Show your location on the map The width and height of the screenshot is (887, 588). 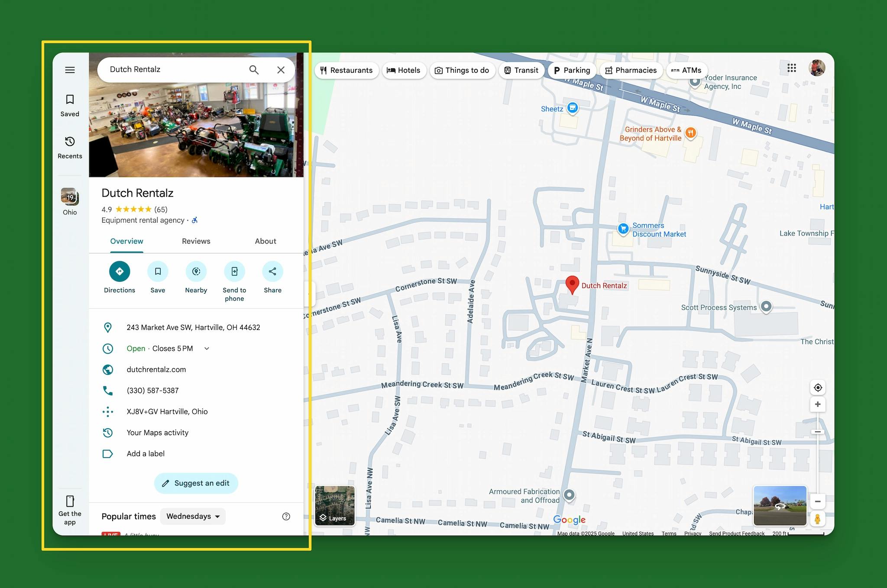(x=818, y=388)
